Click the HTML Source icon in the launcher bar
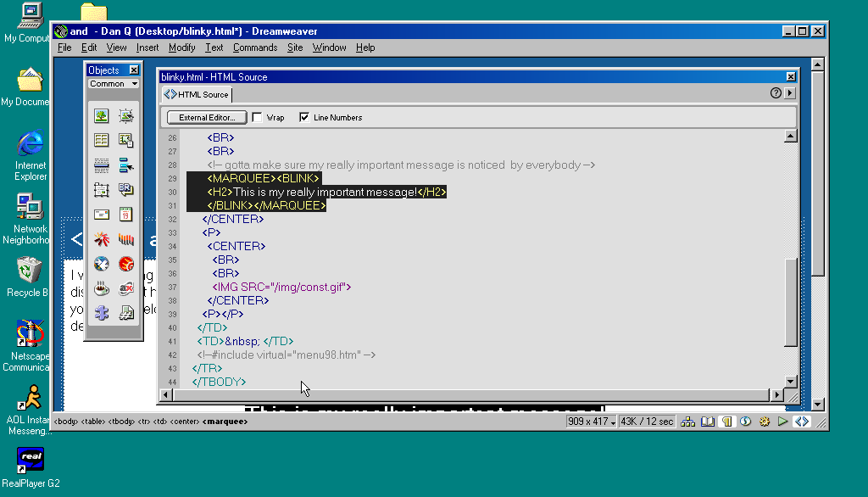The image size is (868, 497). pos(802,422)
